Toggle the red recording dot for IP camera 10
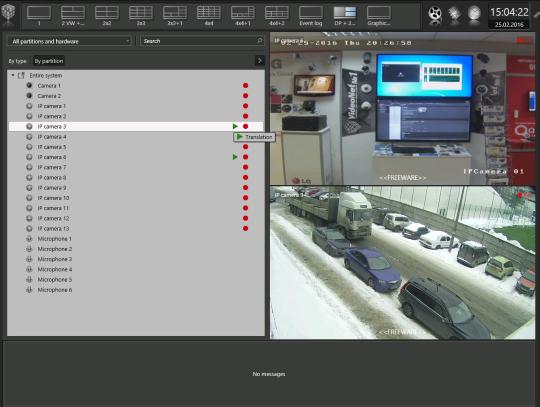Viewport: 540px width, 407px height. (246, 198)
